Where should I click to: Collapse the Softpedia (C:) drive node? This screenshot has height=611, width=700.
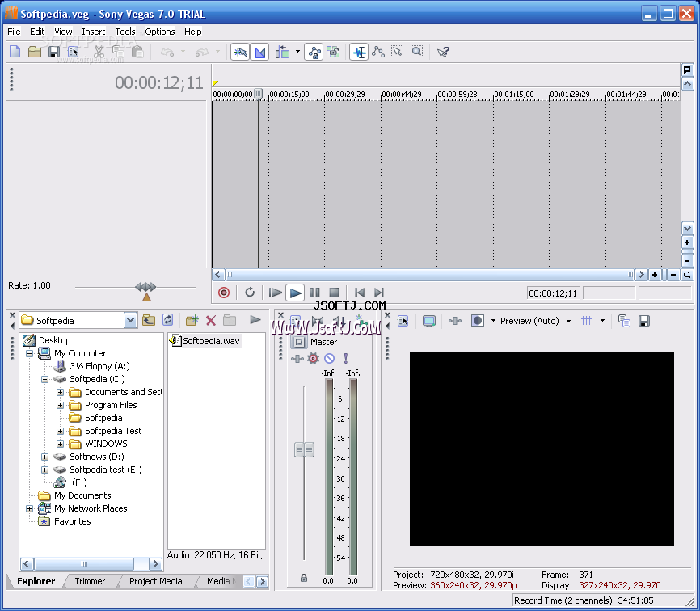[x=44, y=379]
